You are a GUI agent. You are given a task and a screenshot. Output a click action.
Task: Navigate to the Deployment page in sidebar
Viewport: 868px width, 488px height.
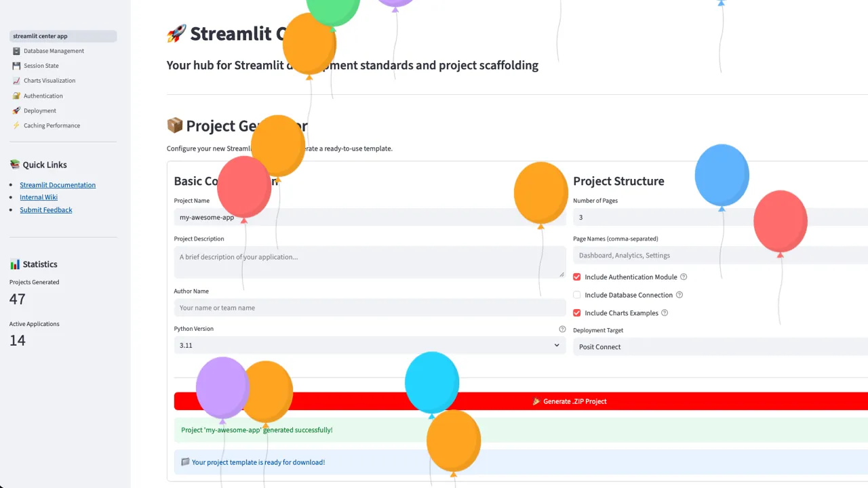[x=39, y=110]
